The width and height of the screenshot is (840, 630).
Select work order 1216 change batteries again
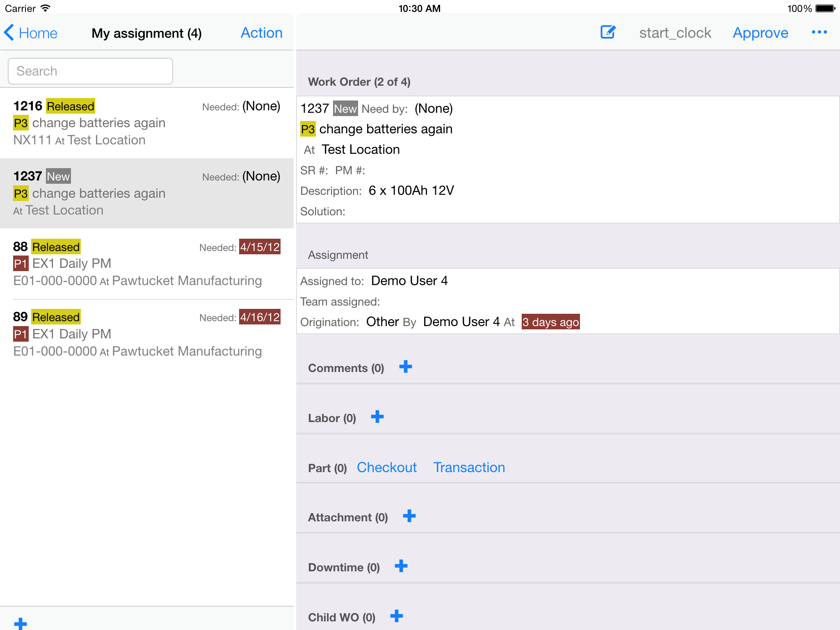[x=123, y=123]
